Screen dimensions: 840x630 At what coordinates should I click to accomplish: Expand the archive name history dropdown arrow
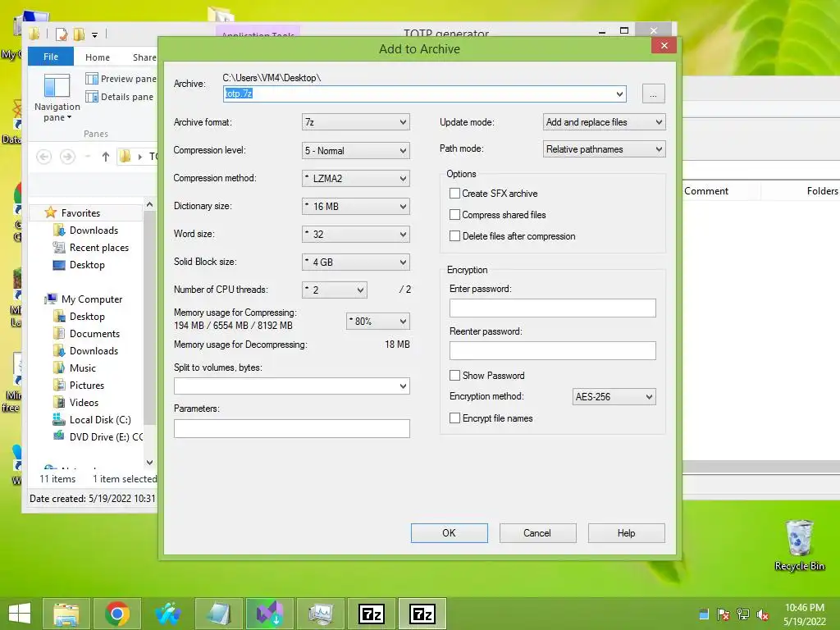[x=619, y=94]
